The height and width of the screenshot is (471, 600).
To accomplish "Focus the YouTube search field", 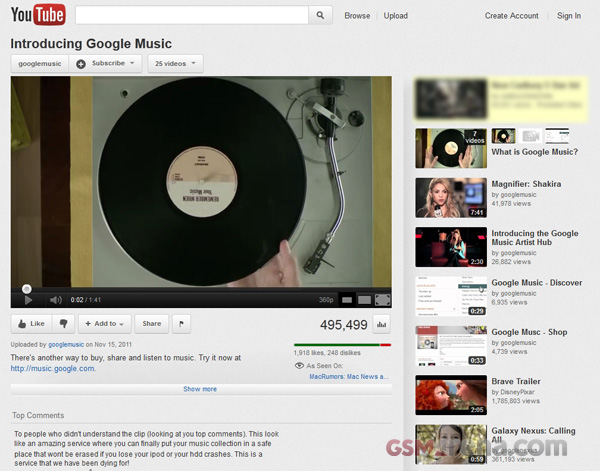I will (192, 15).
